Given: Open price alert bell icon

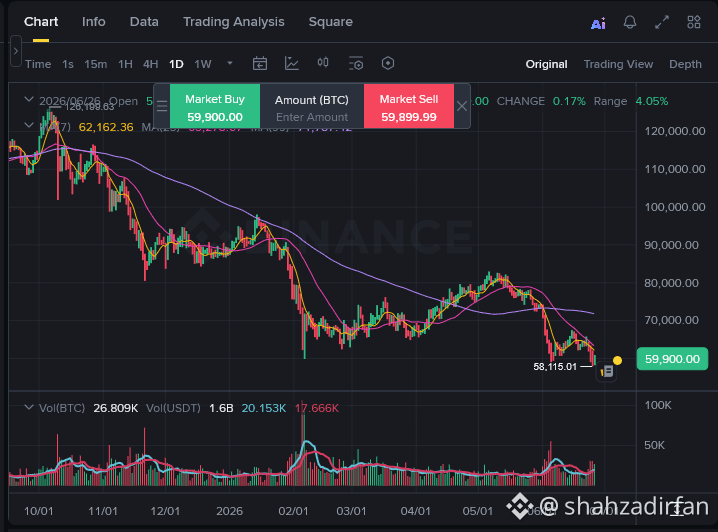Looking at the screenshot, I should (x=630, y=22).
